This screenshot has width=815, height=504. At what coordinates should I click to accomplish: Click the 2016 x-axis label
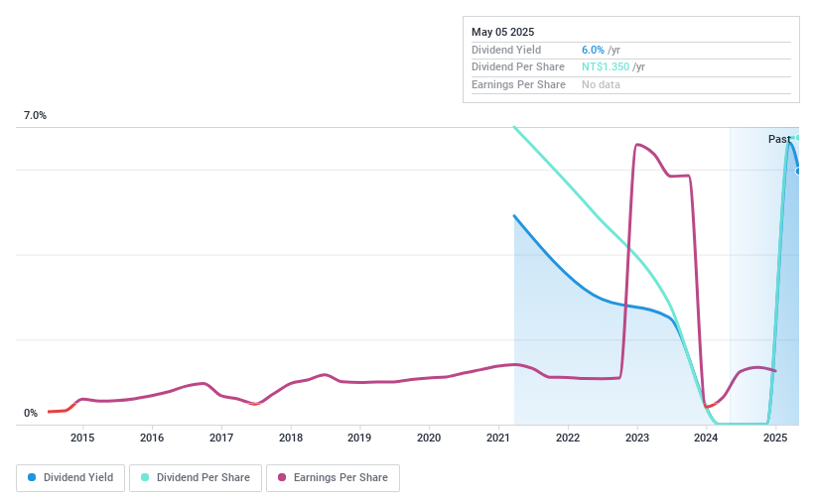152,438
